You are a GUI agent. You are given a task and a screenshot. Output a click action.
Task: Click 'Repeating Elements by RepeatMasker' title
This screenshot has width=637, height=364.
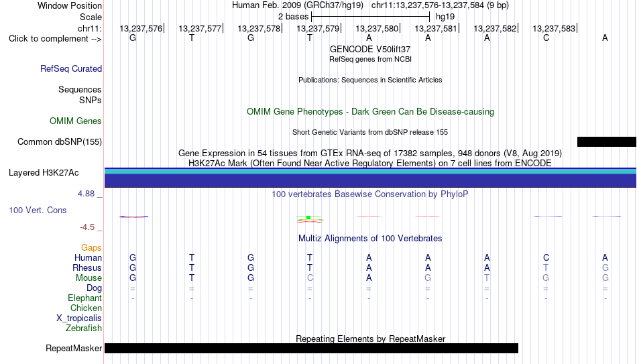370,339
